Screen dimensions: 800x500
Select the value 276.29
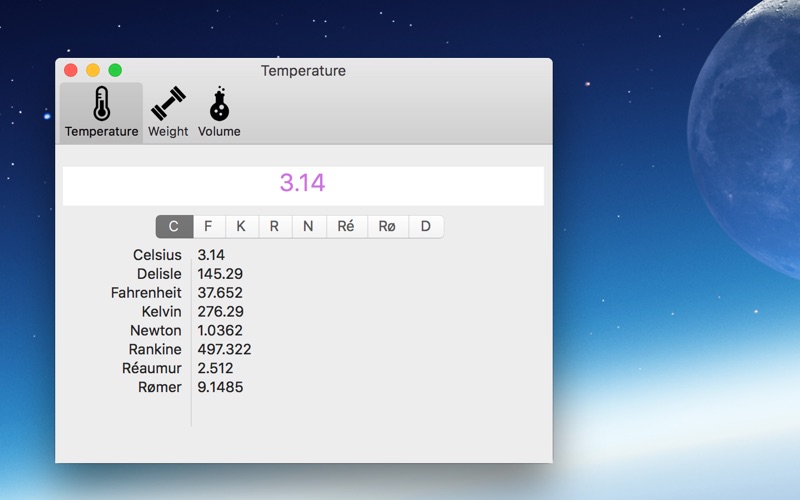(220, 311)
